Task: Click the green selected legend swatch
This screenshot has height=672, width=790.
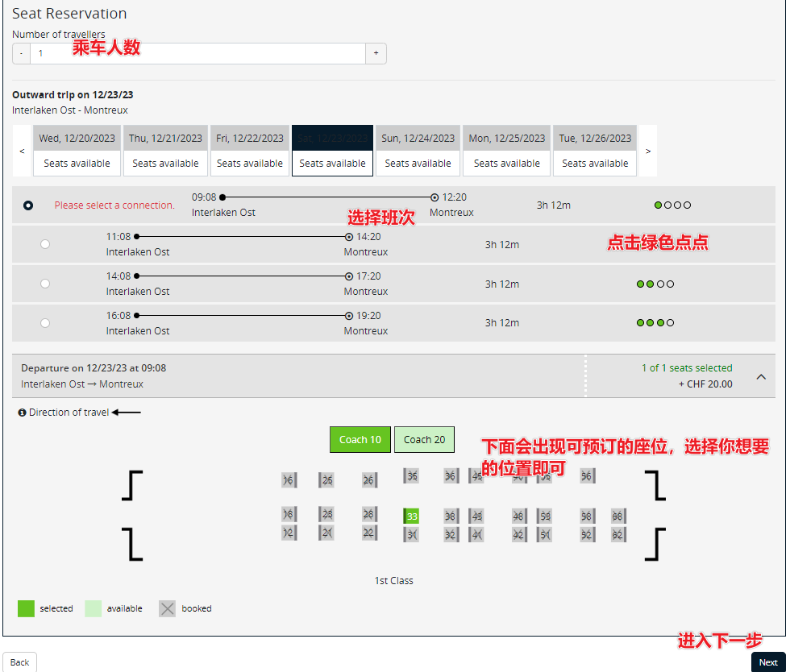Action: [x=26, y=609]
